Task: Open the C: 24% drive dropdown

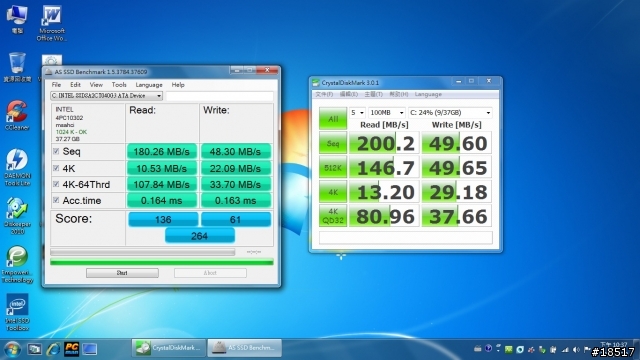Action: (x=450, y=113)
